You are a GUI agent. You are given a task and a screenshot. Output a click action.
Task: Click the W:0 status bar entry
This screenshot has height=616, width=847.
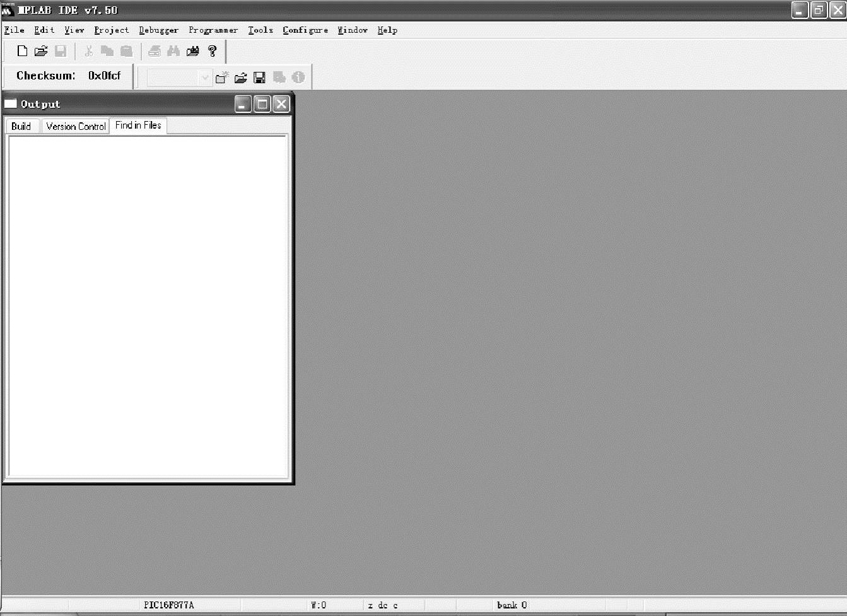tap(318, 605)
